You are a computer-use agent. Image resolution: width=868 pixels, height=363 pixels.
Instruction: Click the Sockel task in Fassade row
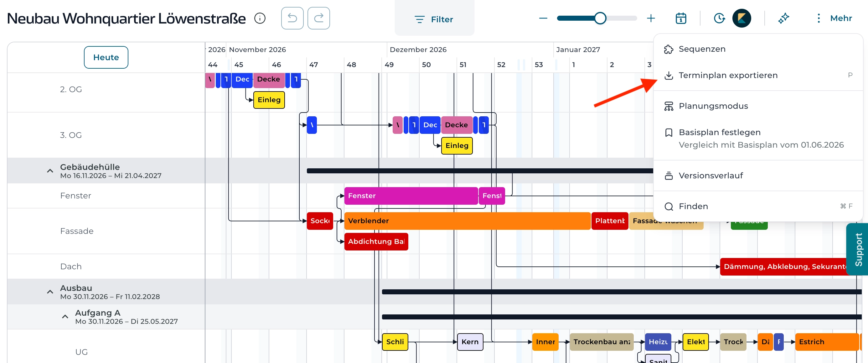click(320, 221)
